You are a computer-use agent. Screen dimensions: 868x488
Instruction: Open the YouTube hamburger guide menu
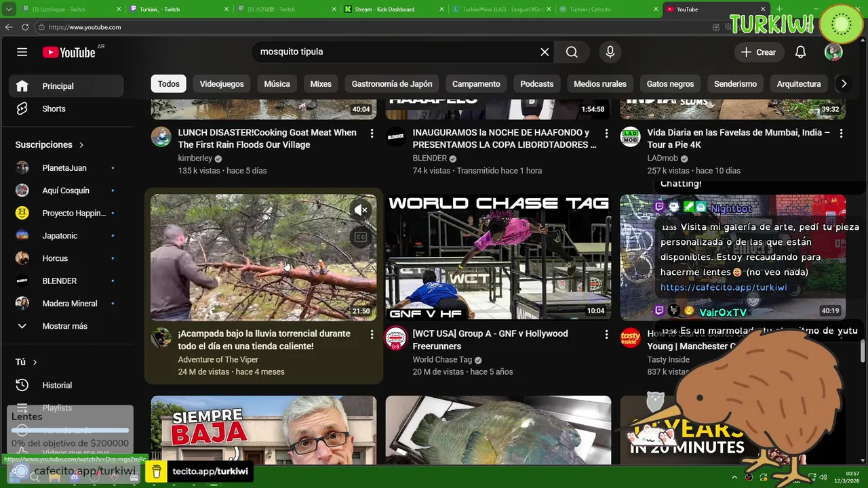[22, 52]
